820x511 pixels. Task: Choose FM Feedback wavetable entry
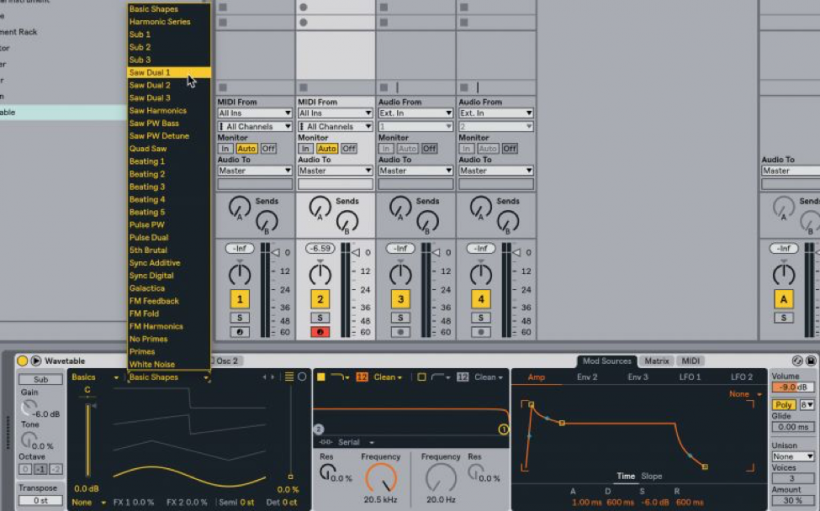click(169, 301)
